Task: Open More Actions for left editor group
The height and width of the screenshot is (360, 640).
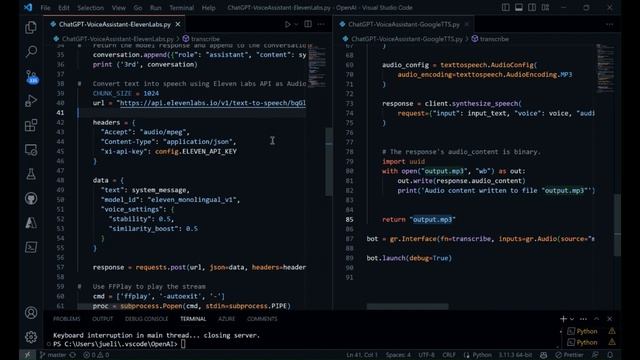Action: [321, 24]
